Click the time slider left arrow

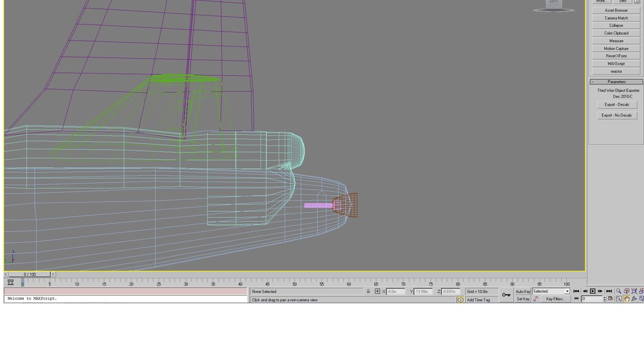click(6, 274)
